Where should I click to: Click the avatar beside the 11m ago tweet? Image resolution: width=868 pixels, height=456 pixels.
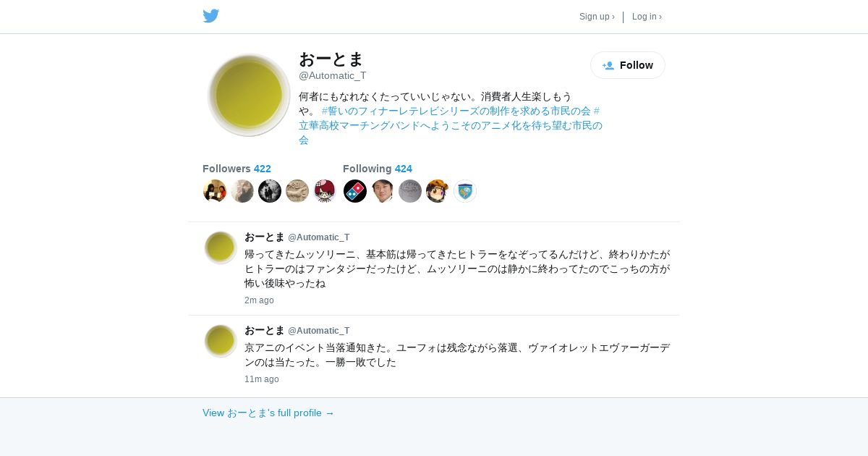[x=221, y=341]
